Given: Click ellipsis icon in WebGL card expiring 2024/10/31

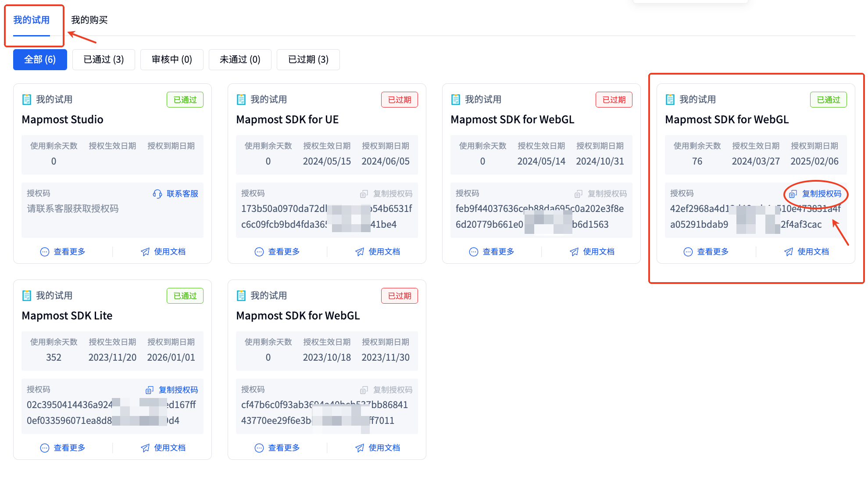Looking at the screenshot, I should coord(474,252).
